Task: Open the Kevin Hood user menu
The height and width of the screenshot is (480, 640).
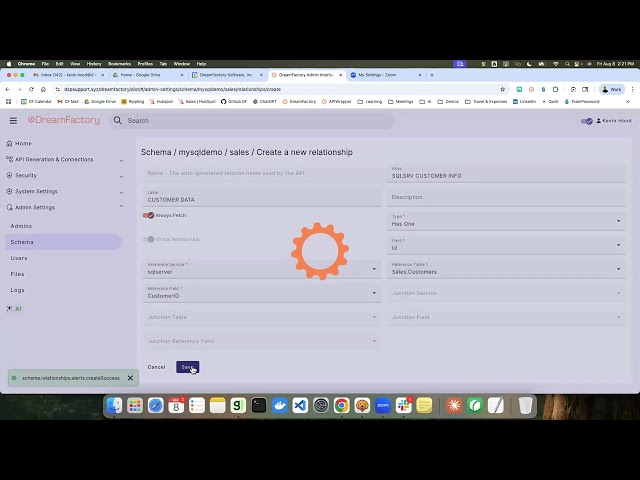Action: (614, 121)
